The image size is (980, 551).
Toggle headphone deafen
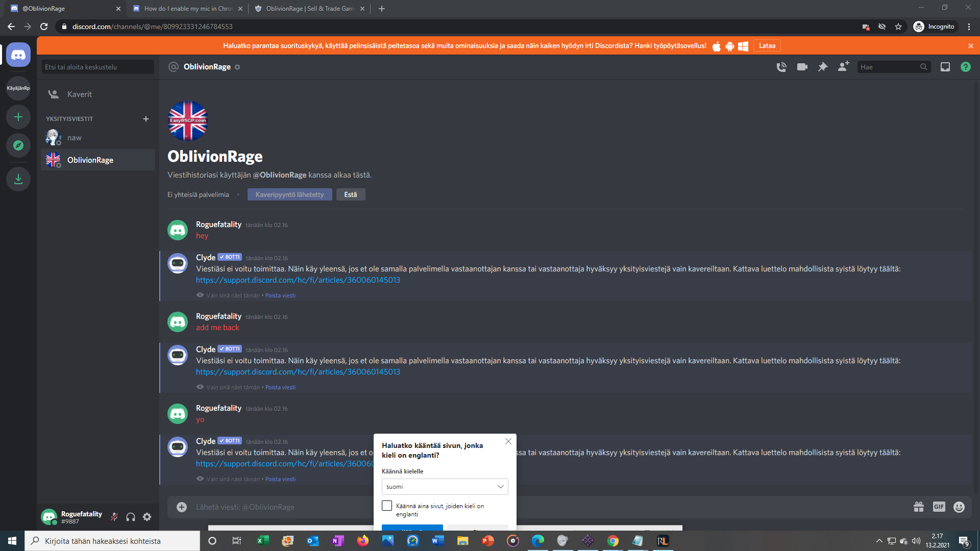coord(131,517)
